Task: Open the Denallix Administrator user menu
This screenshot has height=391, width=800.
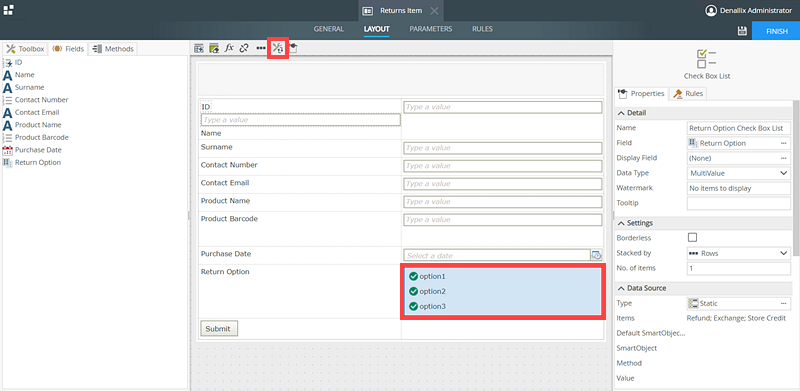Action: point(748,10)
